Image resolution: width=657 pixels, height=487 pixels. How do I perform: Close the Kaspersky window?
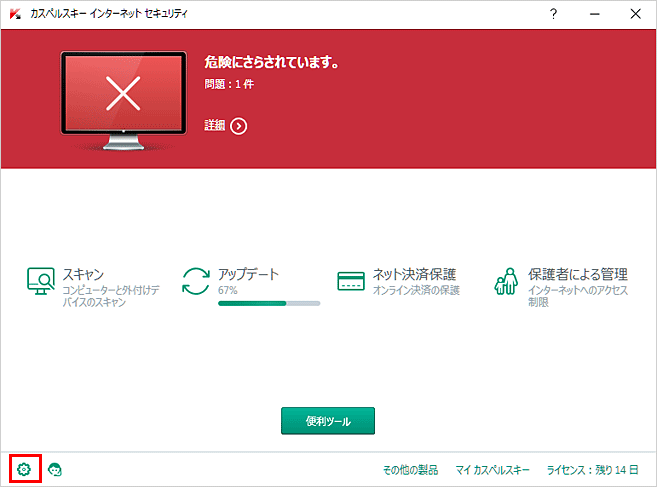pos(635,14)
